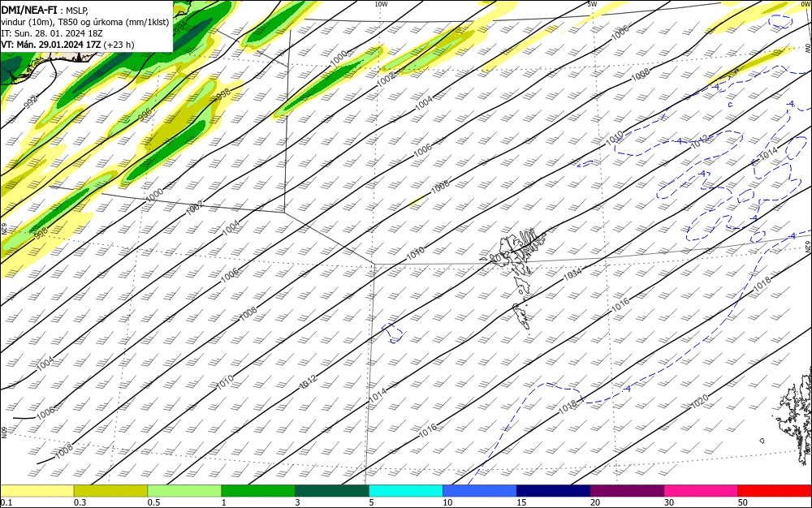The width and height of the screenshot is (812, 508).
Task: Click the olive 0.3–0.5 legend swatch
Action: (x=110, y=491)
